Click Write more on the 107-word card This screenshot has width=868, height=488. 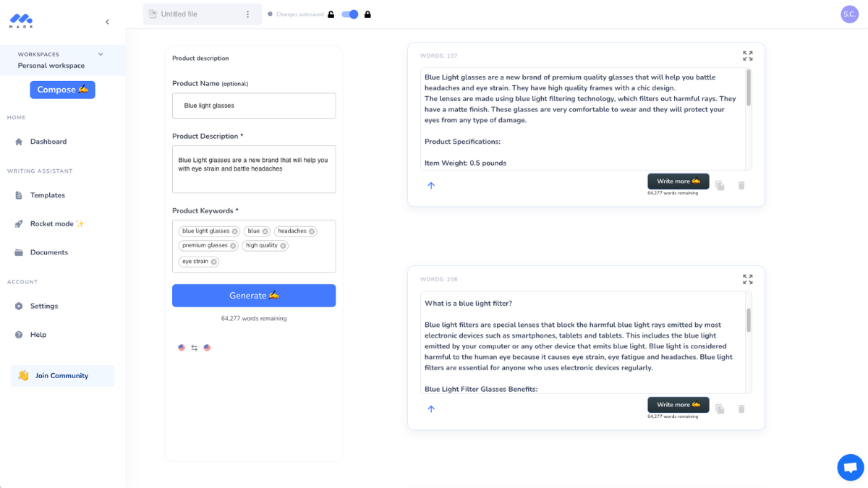click(678, 181)
